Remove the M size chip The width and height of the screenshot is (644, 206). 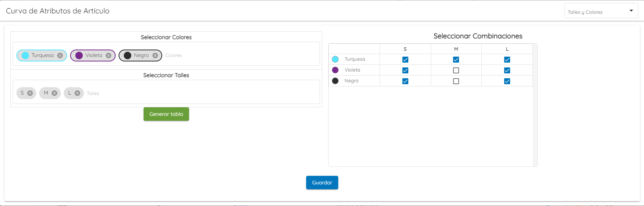tap(54, 93)
